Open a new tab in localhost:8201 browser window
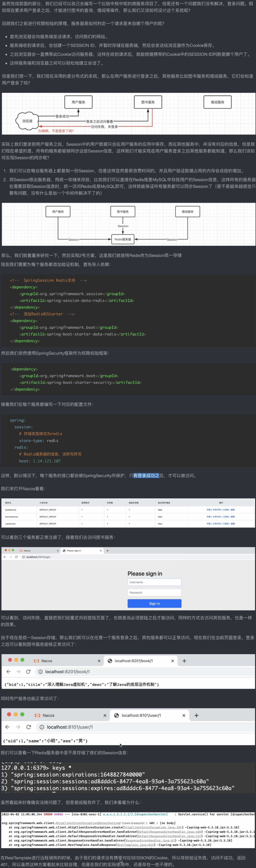Screen dimensions: 256x868 point(184,661)
